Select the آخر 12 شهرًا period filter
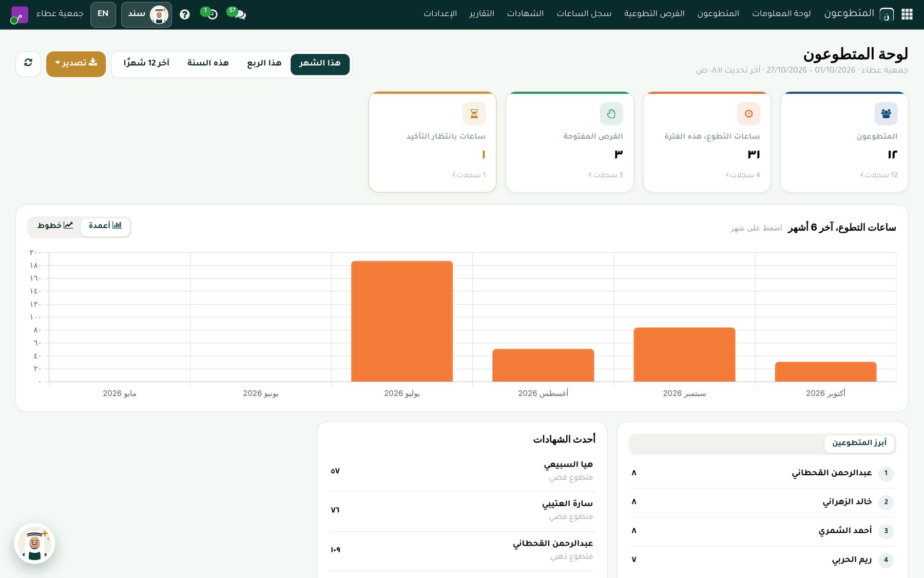This screenshot has width=924, height=578. (146, 64)
